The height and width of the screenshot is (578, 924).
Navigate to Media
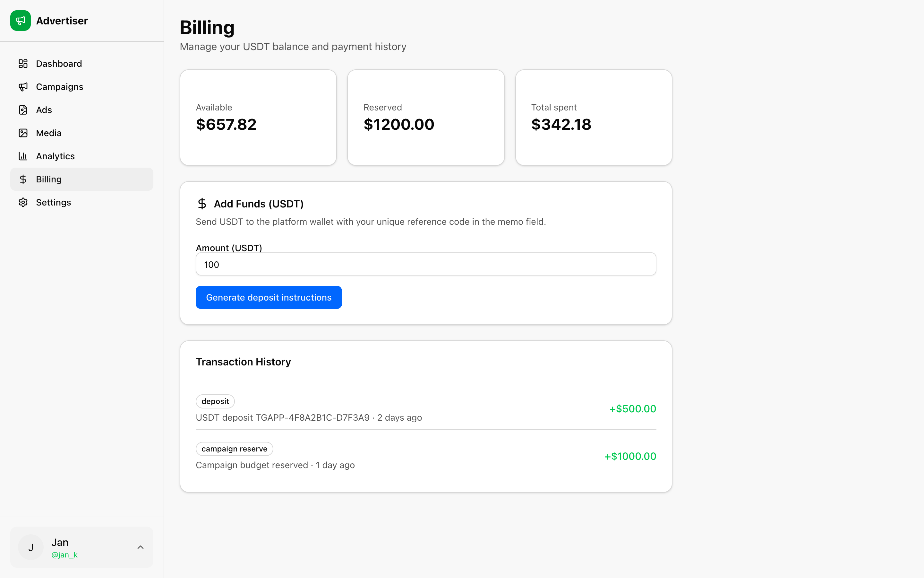82,133
